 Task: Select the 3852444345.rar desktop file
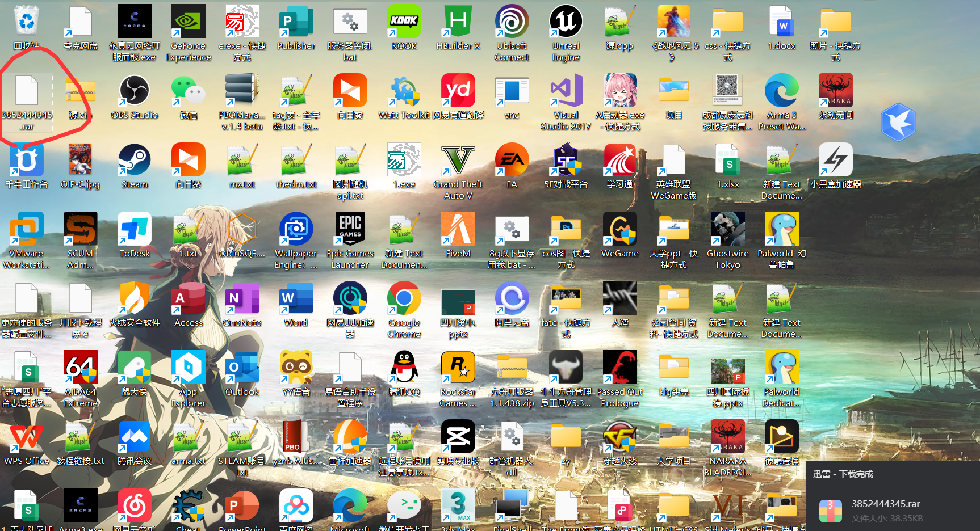[27, 103]
